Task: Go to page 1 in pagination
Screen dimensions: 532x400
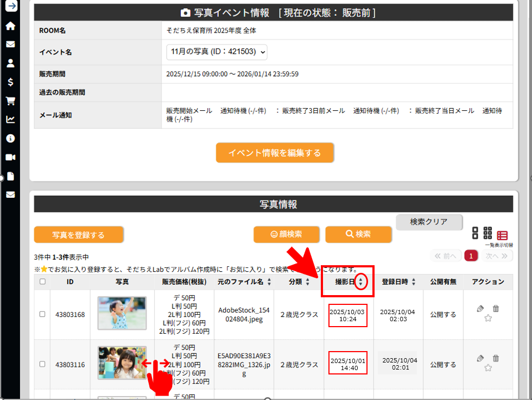Action: click(471, 255)
